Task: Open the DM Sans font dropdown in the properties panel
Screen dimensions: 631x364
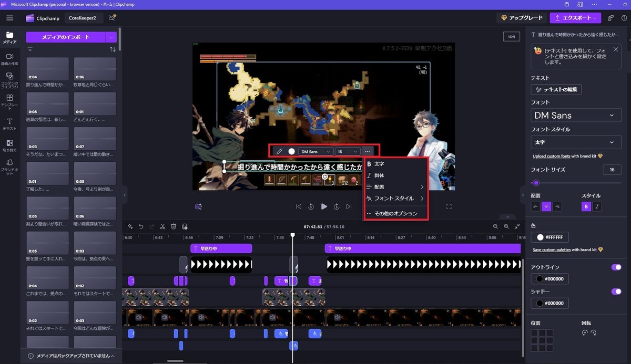Action: [x=576, y=116]
